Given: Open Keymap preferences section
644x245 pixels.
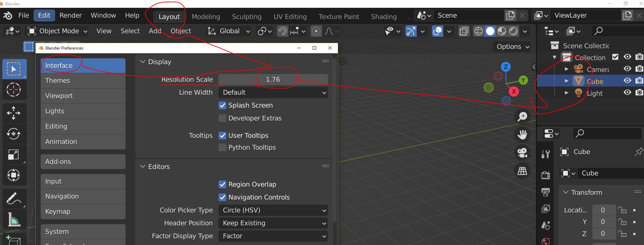Looking at the screenshot, I should pyautogui.click(x=83, y=212).
